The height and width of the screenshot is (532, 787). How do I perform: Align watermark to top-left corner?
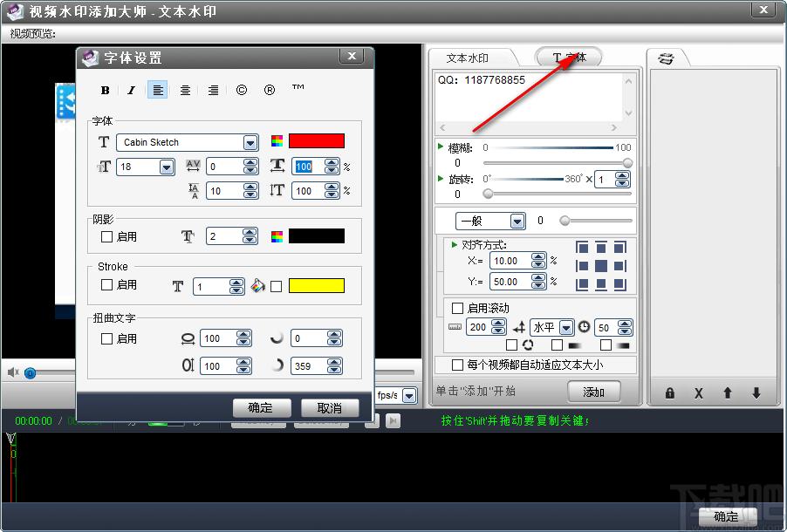(582, 248)
